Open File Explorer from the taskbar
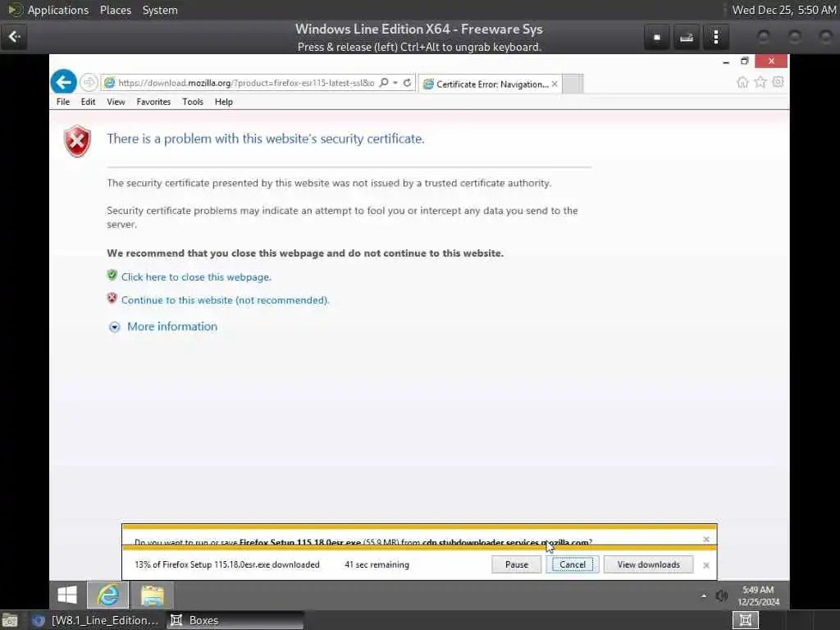The image size is (840, 630). (153, 595)
